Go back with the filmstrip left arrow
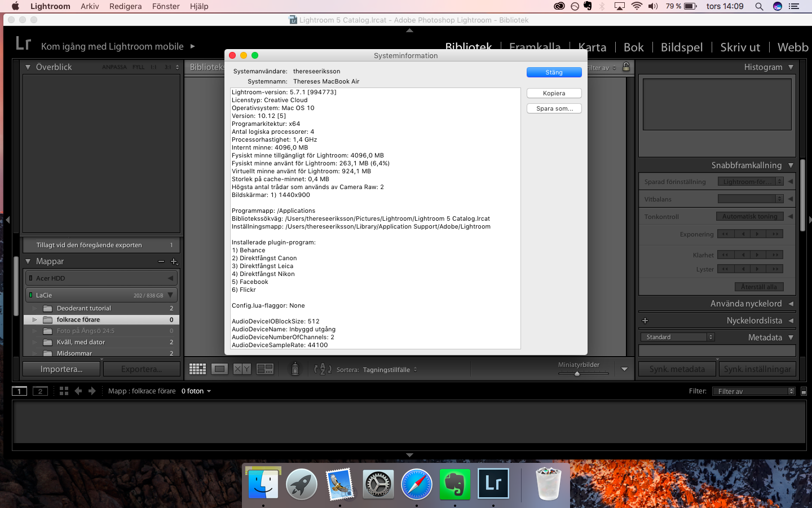 pyautogui.click(x=78, y=391)
